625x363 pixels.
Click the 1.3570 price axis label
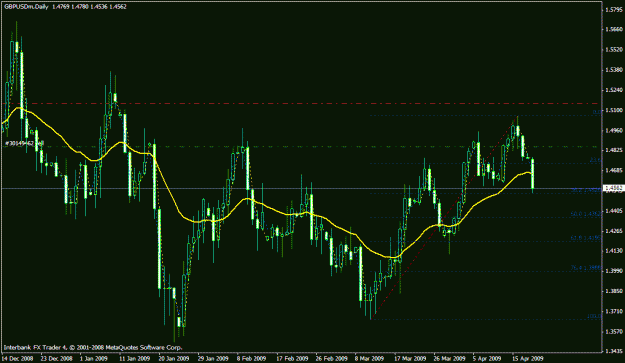click(614, 331)
